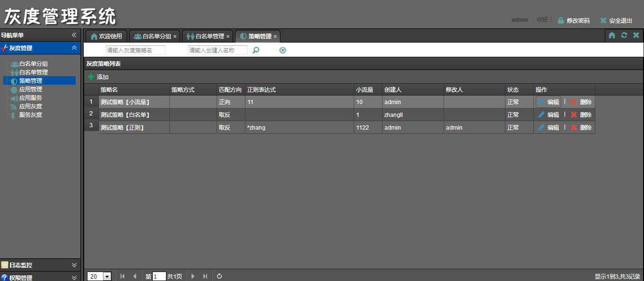This screenshot has height=281, width=644.
Task: Click the 安全退出 link
Action: click(621, 20)
